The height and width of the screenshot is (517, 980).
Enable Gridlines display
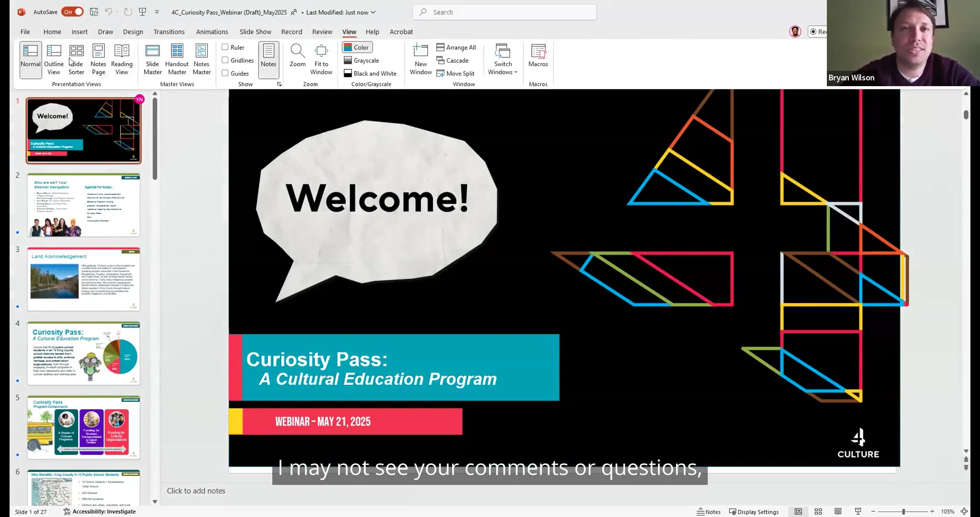point(225,60)
